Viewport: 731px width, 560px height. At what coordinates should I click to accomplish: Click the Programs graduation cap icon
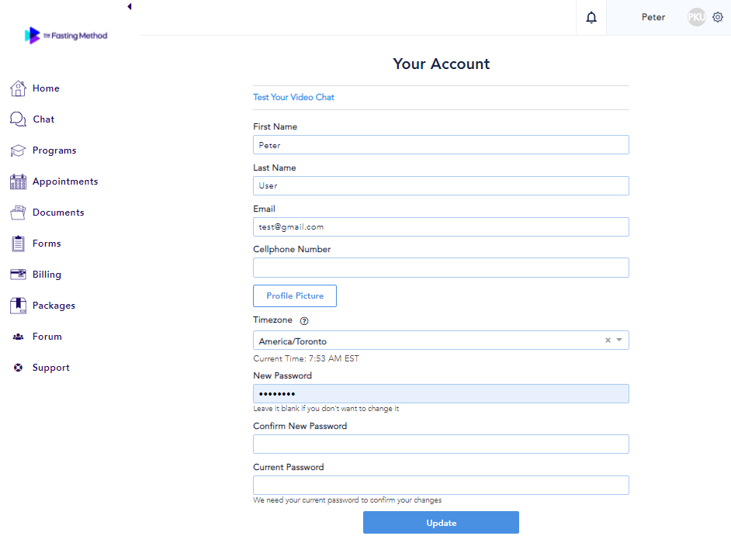coord(18,150)
